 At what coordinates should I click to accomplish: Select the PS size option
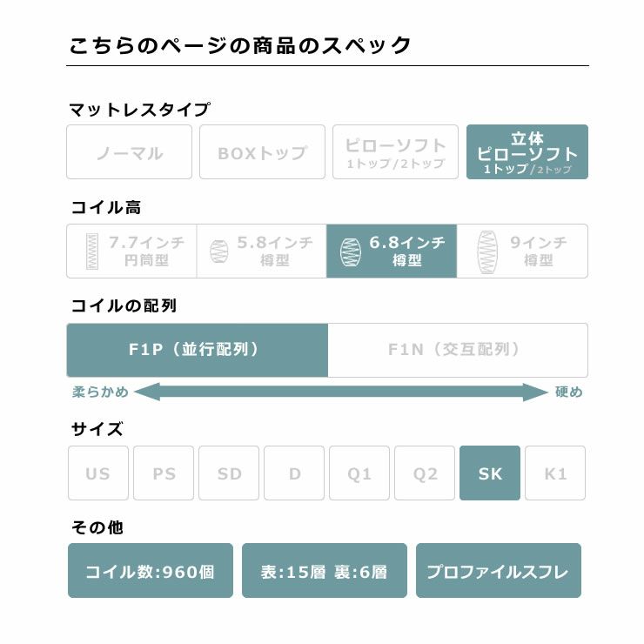[164, 473]
